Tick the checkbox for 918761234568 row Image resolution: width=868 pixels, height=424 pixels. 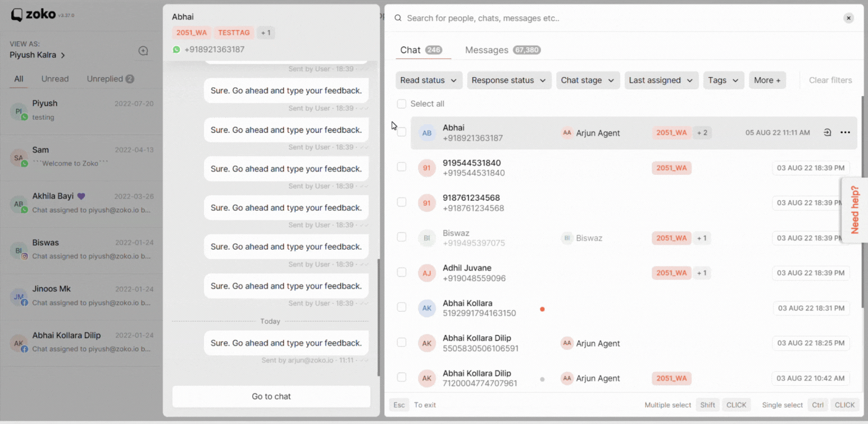tap(401, 202)
